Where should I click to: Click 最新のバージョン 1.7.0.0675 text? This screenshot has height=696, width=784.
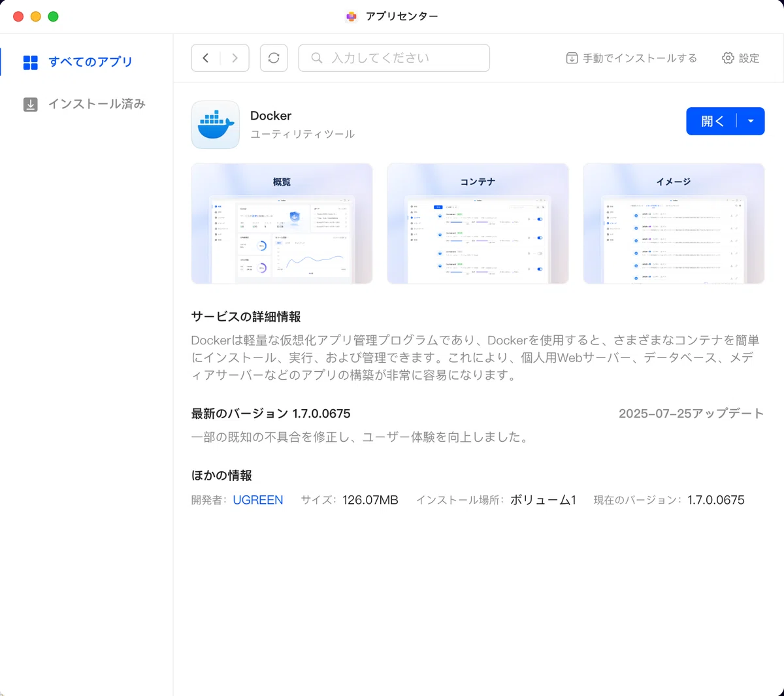click(x=270, y=414)
